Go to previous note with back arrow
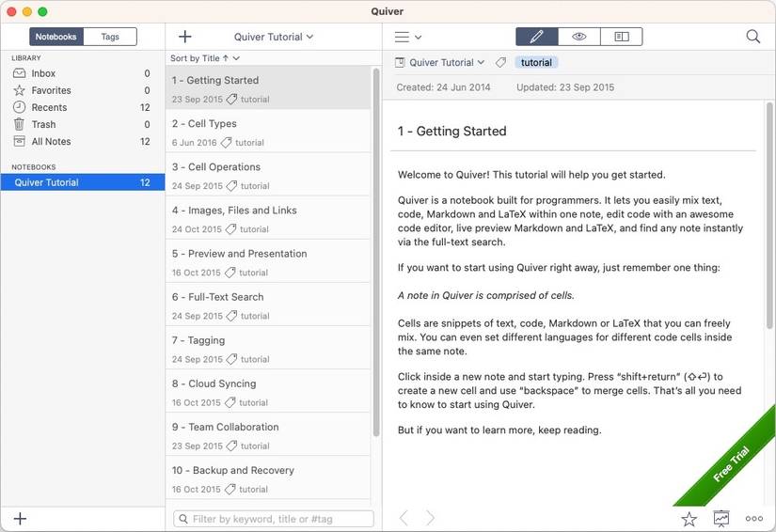The width and height of the screenshot is (776, 532). point(404,518)
